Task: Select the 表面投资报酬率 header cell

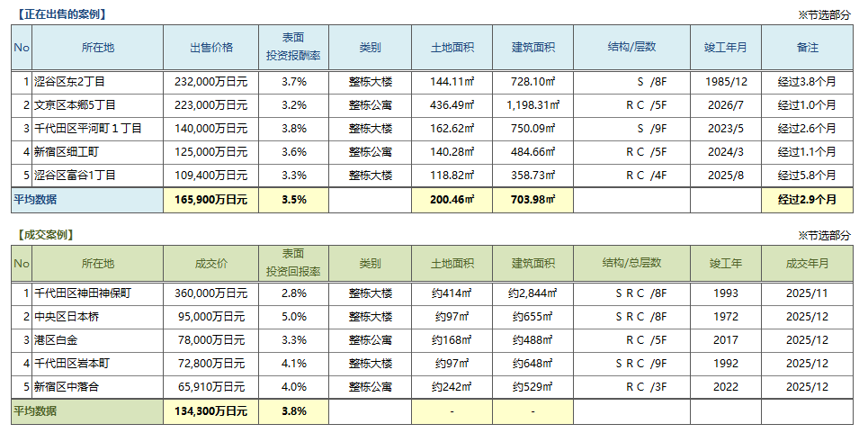Action: tap(293, 47)
